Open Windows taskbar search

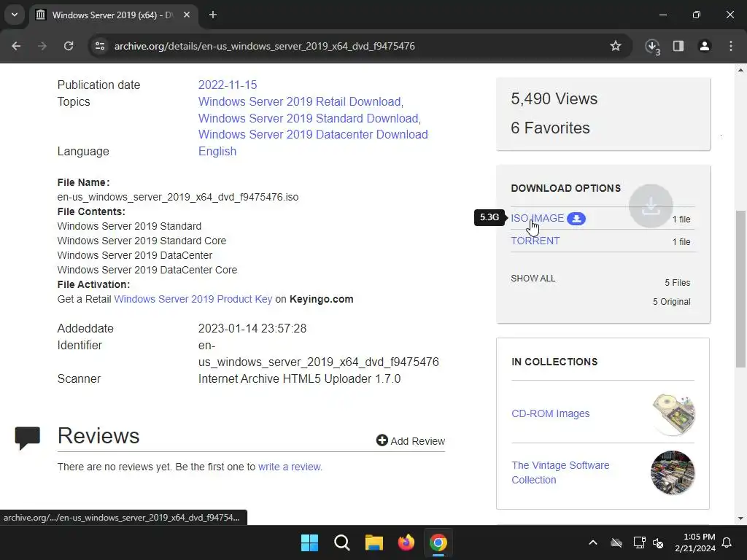(341, 542)
